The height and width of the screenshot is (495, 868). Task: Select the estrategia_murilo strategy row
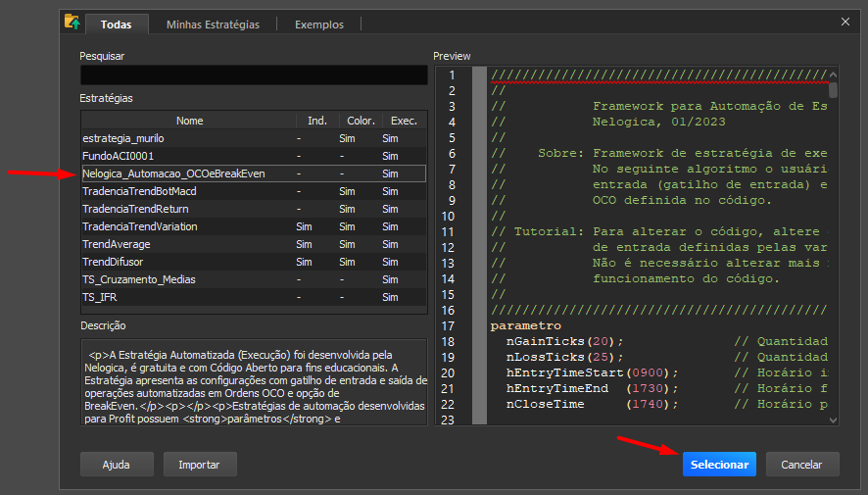(x=254, y=138)
